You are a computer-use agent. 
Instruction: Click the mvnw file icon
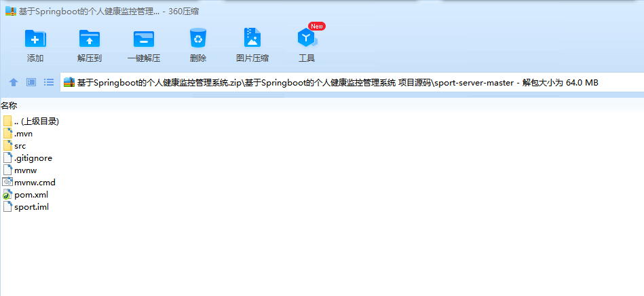pyautogui.click(x=7, y=170)
